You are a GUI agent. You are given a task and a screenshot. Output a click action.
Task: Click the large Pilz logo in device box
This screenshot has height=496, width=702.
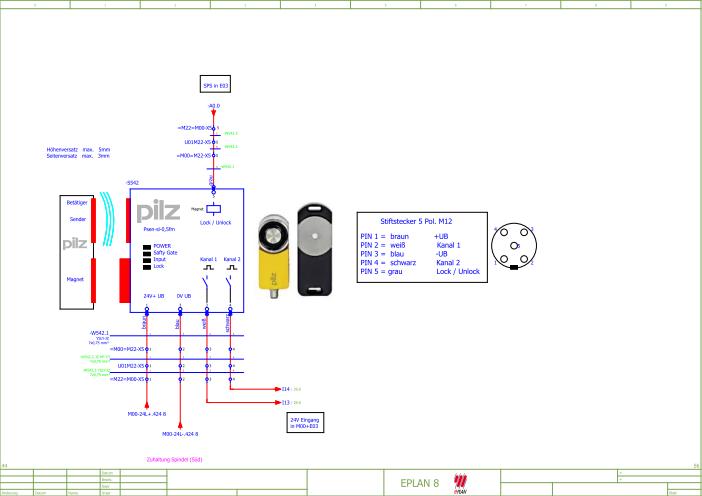[159, 213]
